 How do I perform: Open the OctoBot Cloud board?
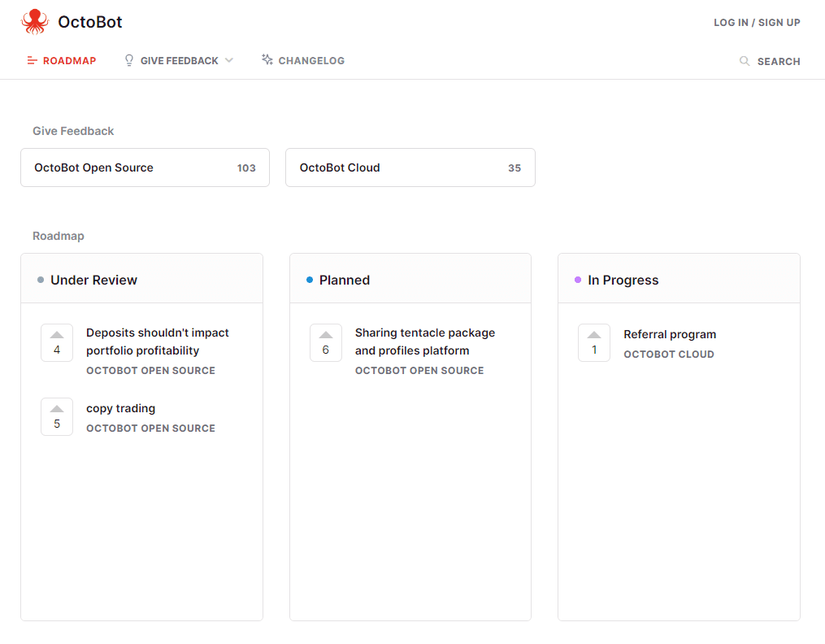410,168
